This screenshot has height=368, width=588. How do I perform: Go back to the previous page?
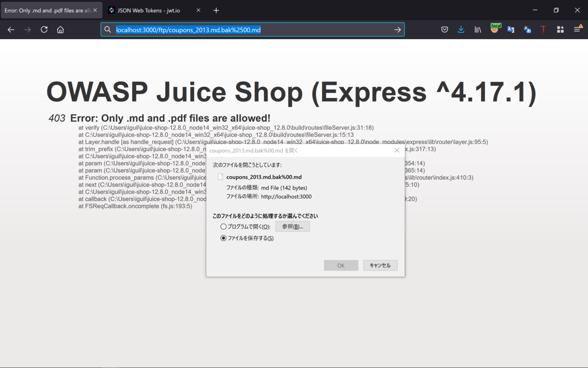11,29
